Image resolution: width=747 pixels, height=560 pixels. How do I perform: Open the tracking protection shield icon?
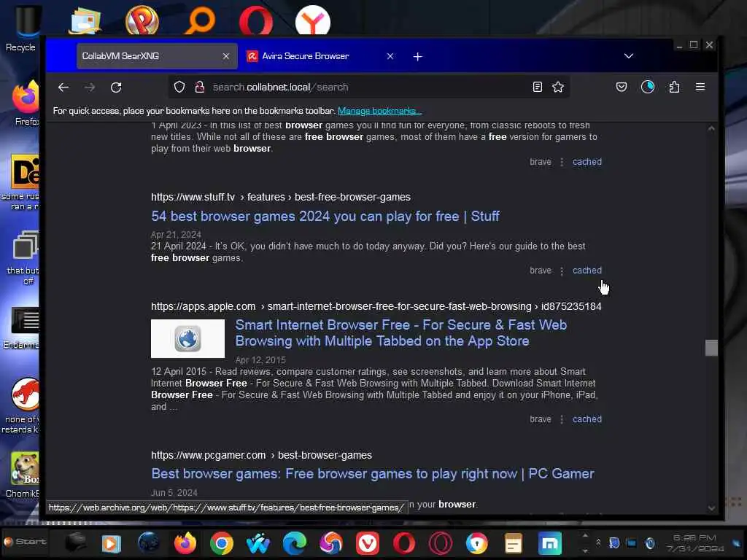point(179,87)
